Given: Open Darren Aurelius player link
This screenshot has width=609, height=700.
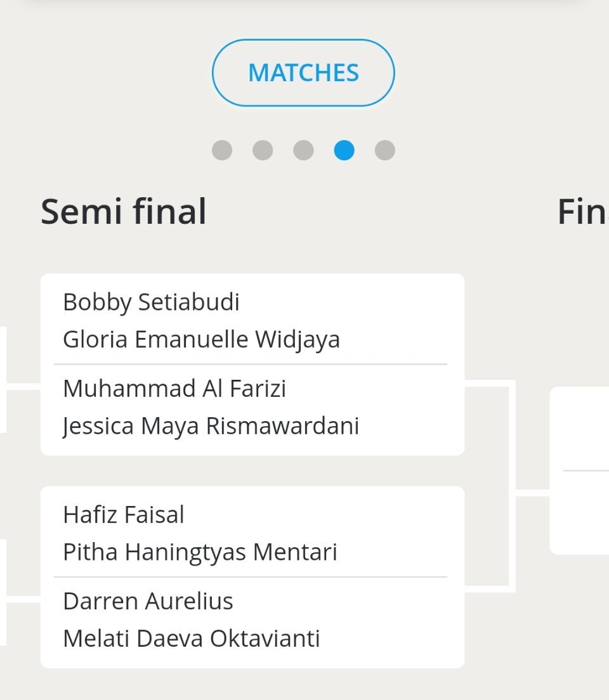Looking at the screenshot, I should (148, 600).
